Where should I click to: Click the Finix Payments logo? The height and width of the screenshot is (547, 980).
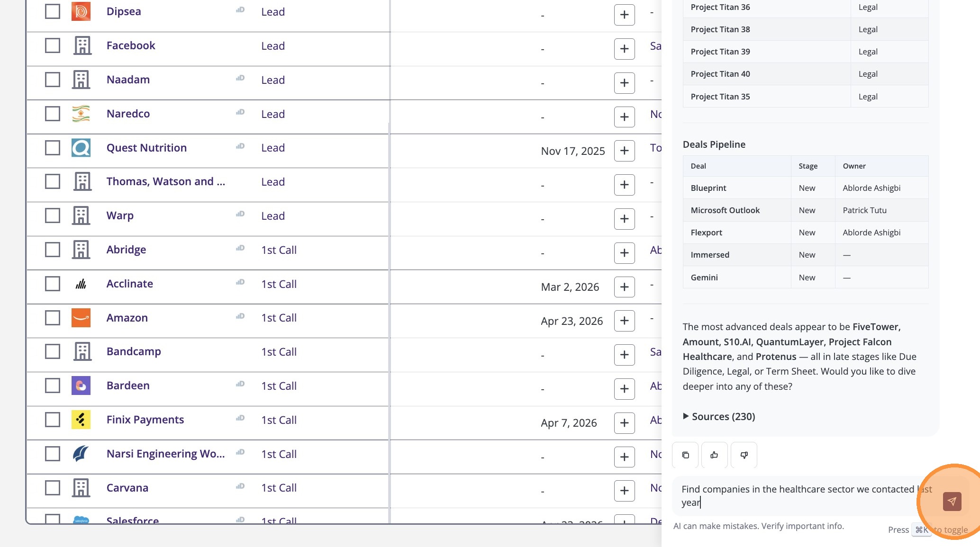click(x=81, y=420)
